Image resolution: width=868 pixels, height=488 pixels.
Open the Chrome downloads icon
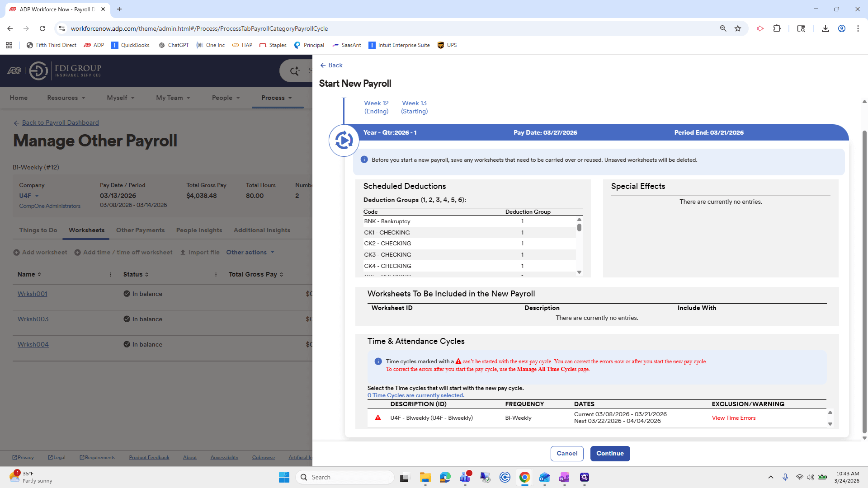(x=825, y=28)
